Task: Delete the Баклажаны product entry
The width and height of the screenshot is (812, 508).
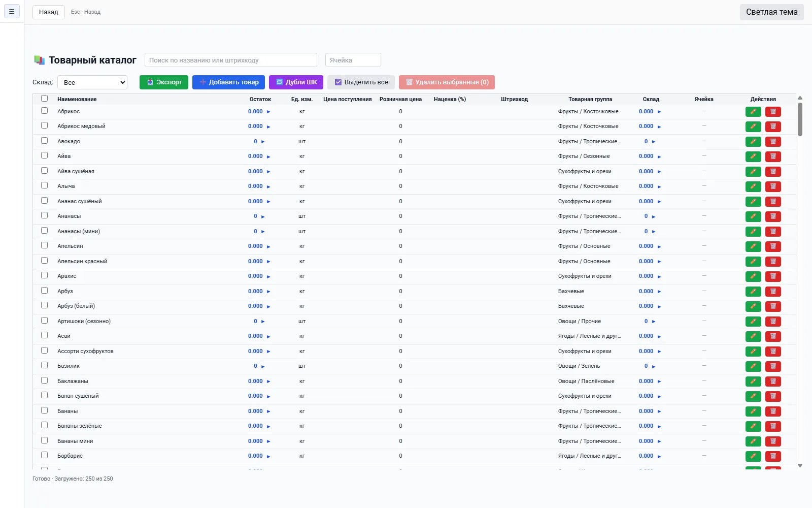Action: tap(773, 382)
